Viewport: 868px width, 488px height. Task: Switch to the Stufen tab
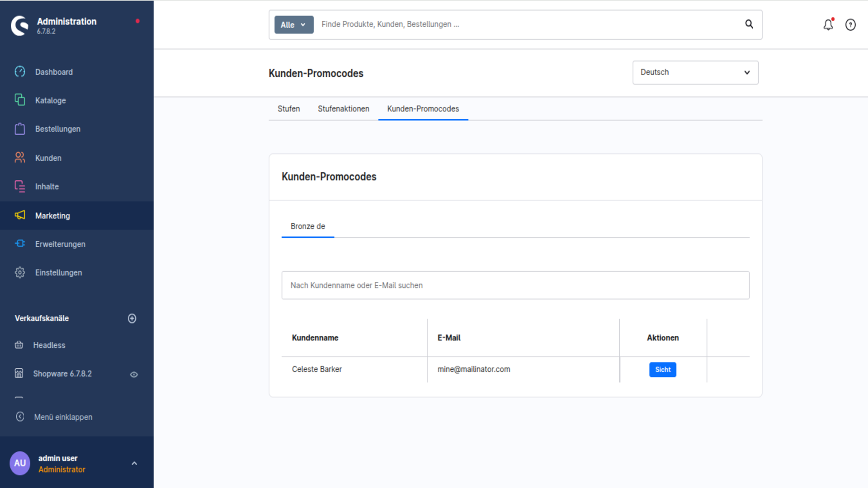coord(289,109)
